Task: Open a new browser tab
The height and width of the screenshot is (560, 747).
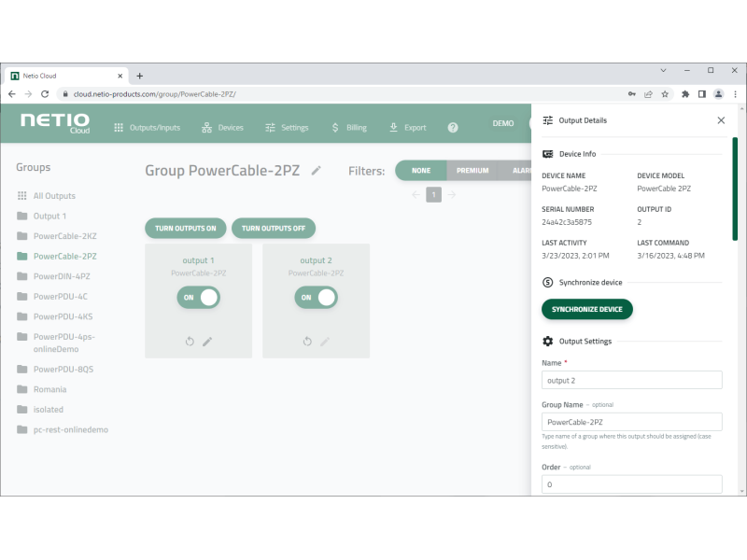Action: point(139,76)
